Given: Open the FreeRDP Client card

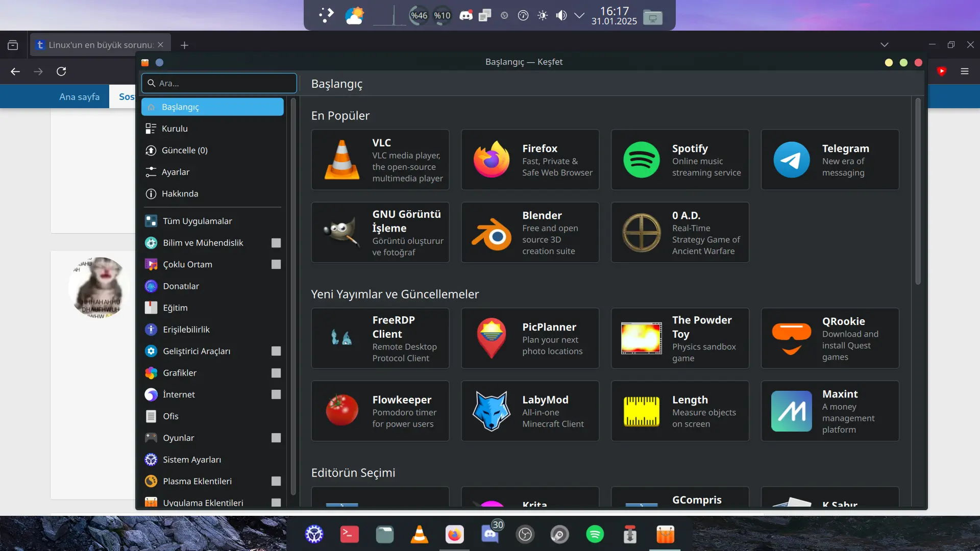Looking at the screenshot, I should coord(380,338).
